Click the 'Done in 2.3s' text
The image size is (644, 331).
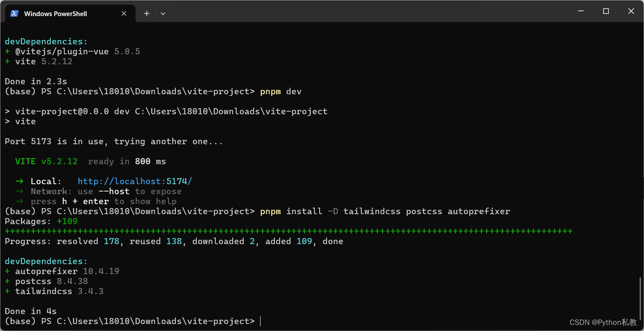pyautogui.click(x=36, y=81)
